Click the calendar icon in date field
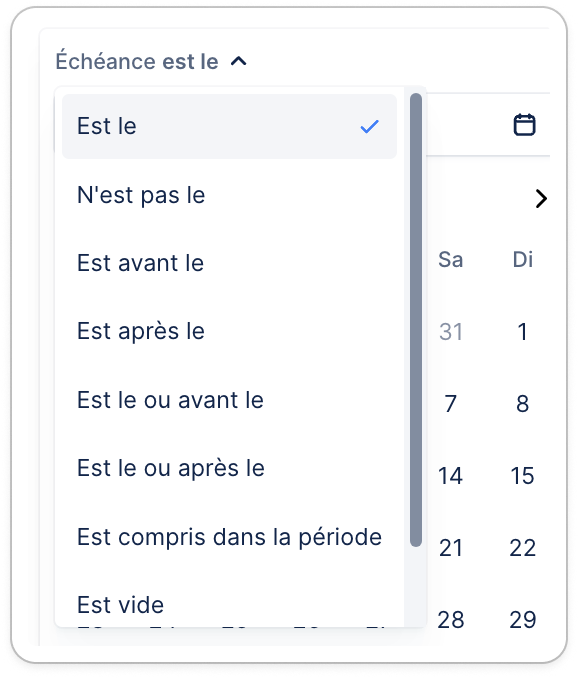Screen dimensions: 578x678 pyautogui.click(x=524, y=125)
